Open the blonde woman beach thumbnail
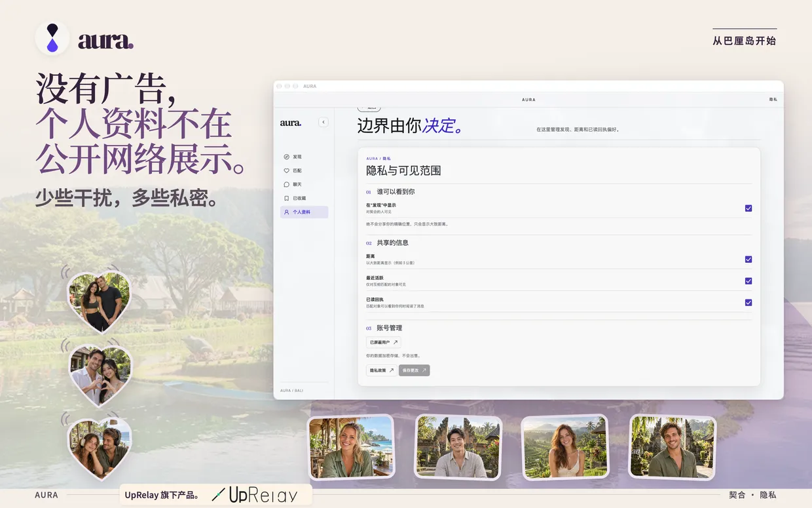 351,446
